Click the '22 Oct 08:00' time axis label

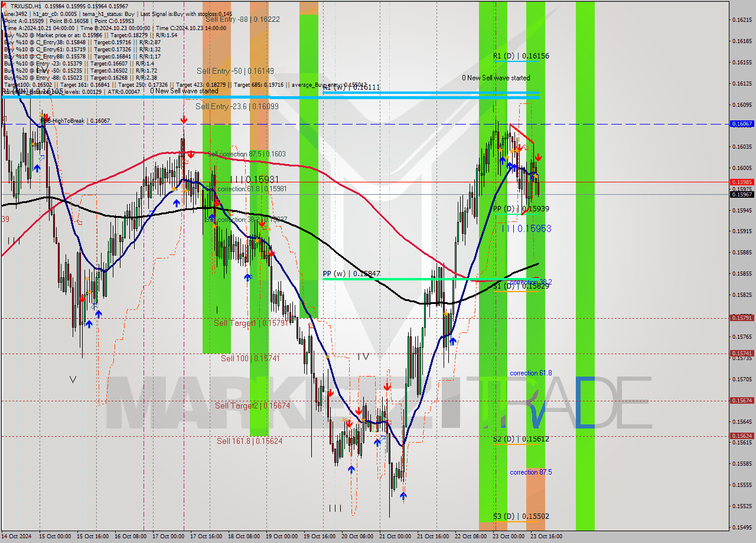click(471, 537)
